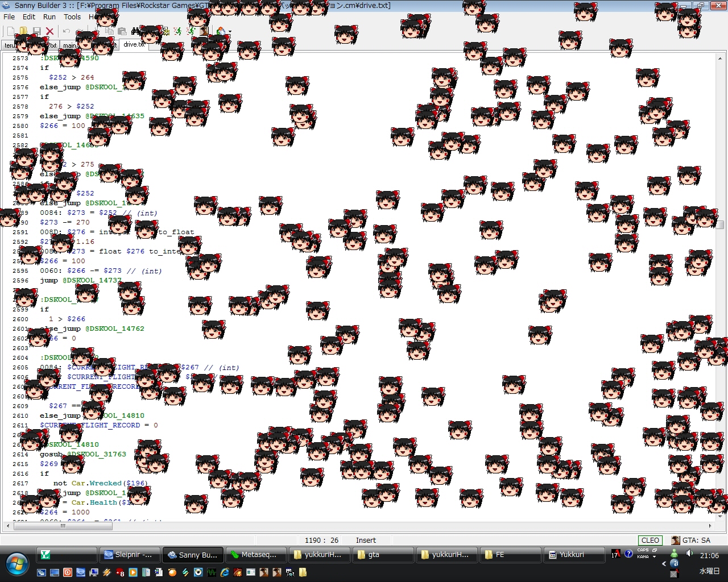The image size is (728, 582).
Task: Toggle the KANA input mode indicator
Action: tap(643, 557)
